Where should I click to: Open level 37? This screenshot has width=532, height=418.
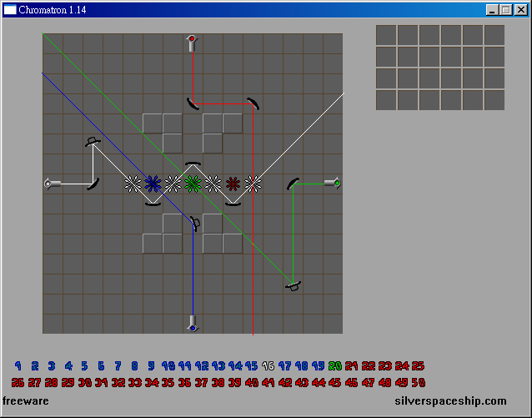click(x=201, y=383)
